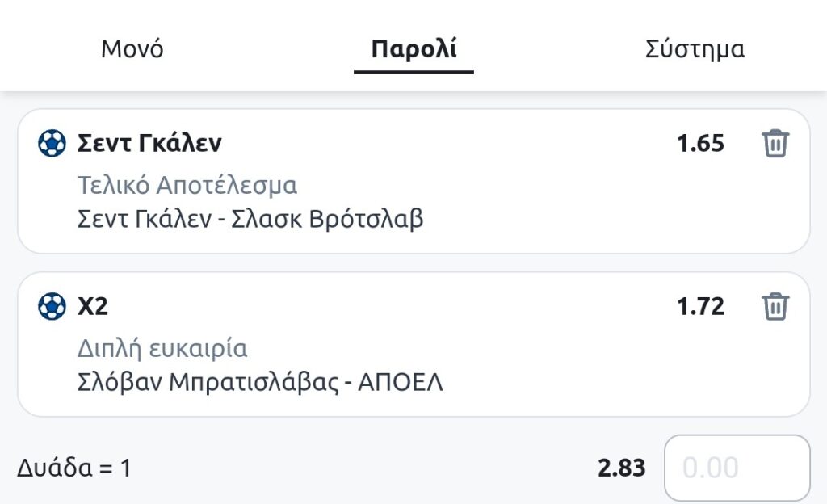Click the X2 selection title
827x504 pixels.
point(93,307)
